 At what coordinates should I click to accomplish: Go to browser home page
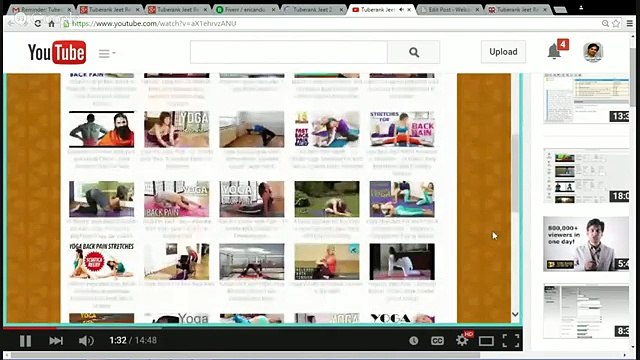tap(51, 24)
